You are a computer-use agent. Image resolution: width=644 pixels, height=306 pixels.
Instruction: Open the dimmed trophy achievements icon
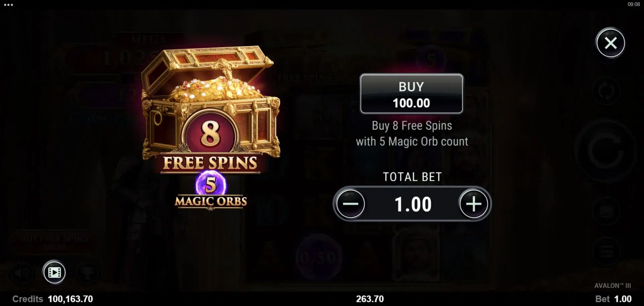coord(87,273)
